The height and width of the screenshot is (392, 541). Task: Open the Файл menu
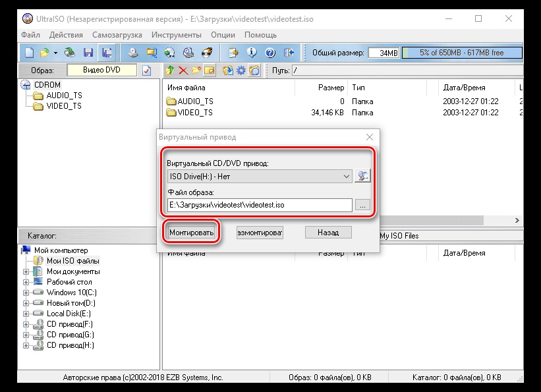point(30,35)
